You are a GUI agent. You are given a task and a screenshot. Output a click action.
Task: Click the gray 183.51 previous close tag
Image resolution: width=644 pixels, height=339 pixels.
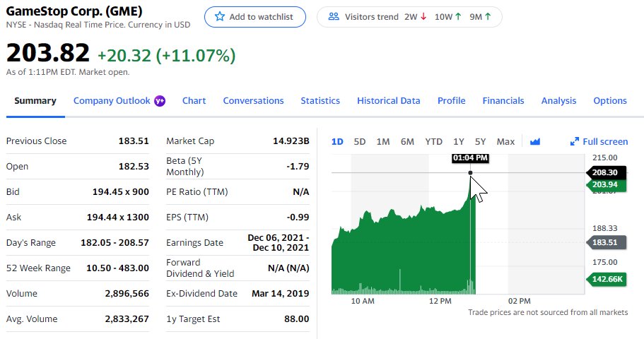(x=605, y=242)
